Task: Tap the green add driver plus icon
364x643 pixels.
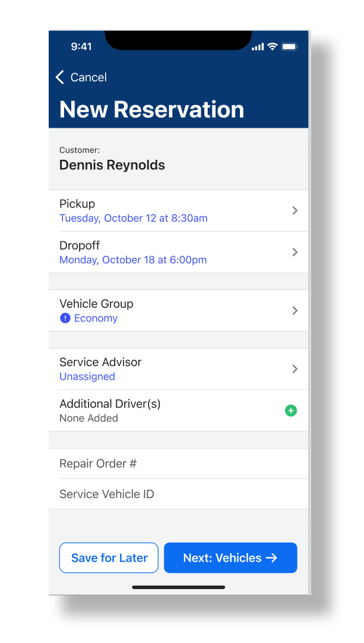Action: 291,411
